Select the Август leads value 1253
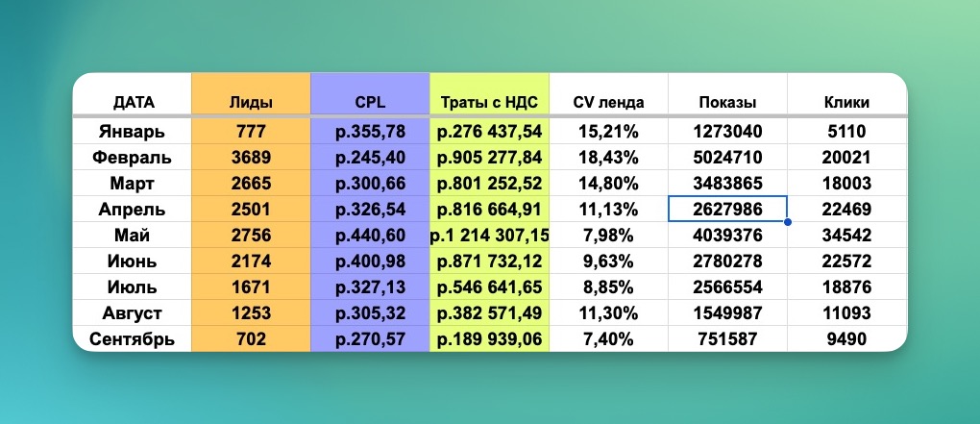Viewport: 980px width, 424px height. point(251,312)
